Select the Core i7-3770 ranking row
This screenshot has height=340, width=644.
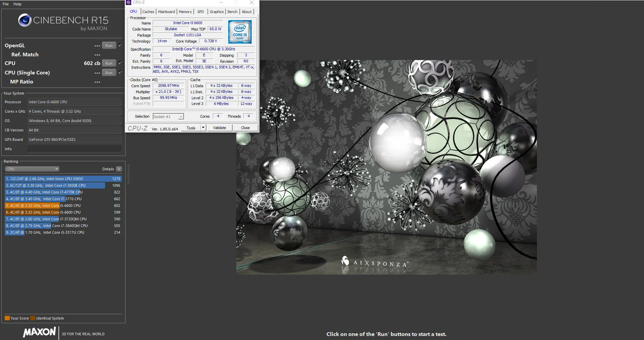click(x=63, y=199)
